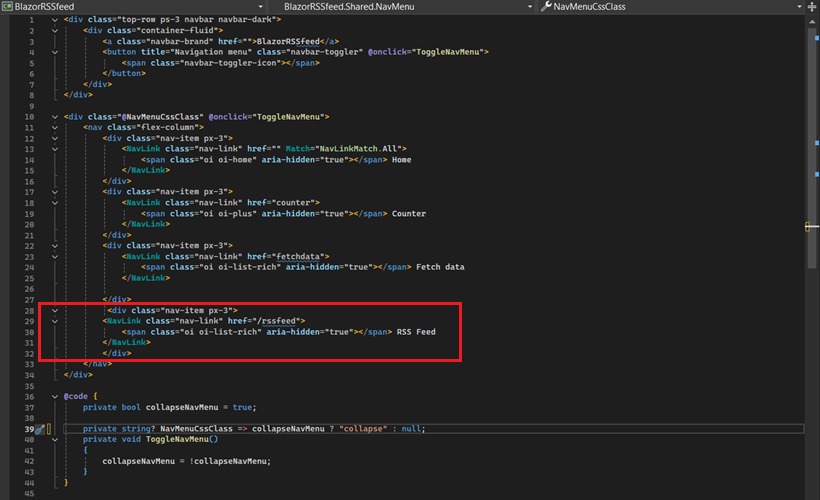Click 'navbar-toggler-icon' on line 5
820x500 pixels.
pyautogui.click(x=230, y=63)
